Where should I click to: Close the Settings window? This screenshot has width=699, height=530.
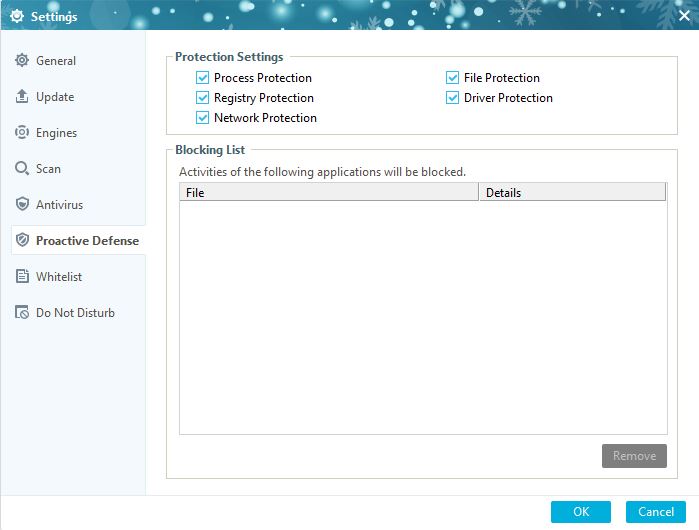click(684, 16)
